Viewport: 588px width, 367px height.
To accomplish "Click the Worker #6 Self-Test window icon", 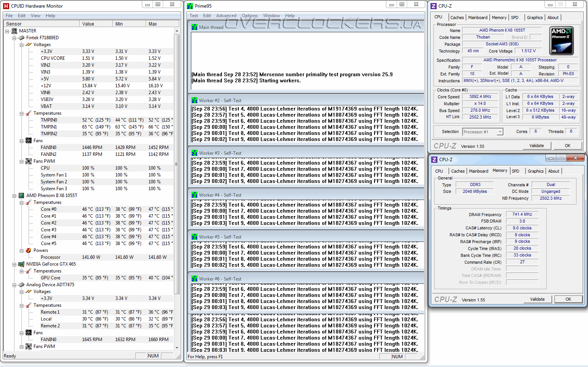I will [194, 279].
